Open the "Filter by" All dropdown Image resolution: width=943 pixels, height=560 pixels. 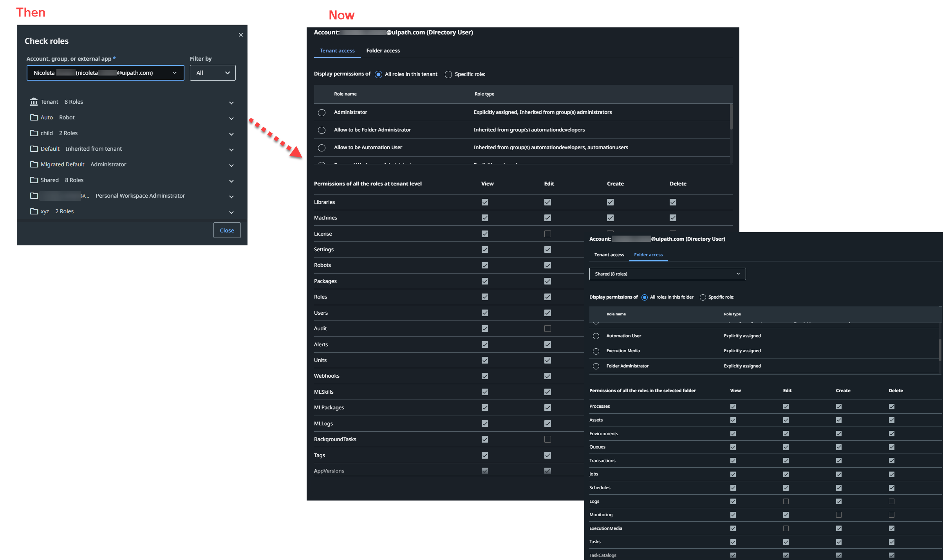click(x=212, y=73)
